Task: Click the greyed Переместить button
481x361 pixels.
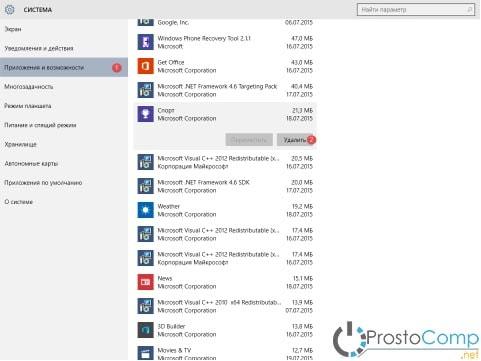Action: click(x=249, y=140)
